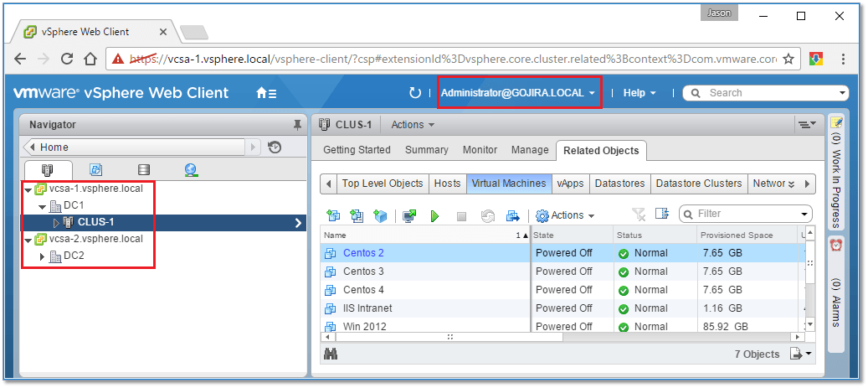
Task: Open Work In Progress side panel
Action: point(836,171)
